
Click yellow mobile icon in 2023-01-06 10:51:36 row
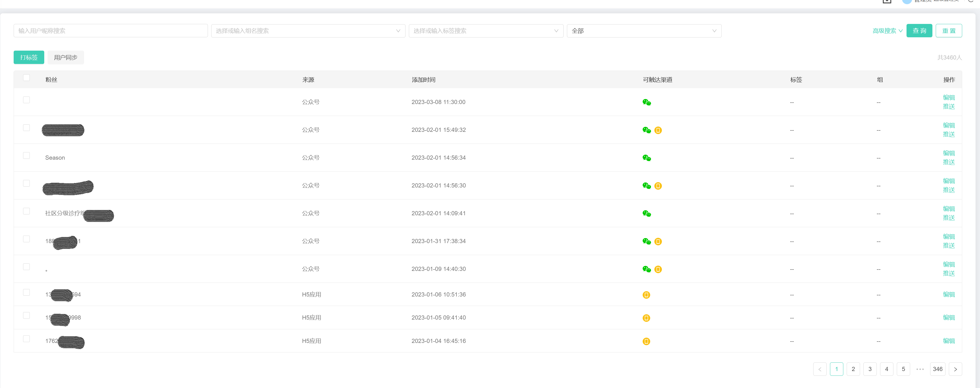coord(646,295)
